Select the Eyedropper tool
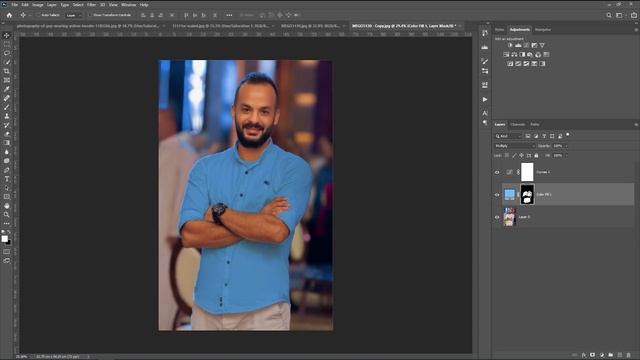This screenshot has height=360, width=640. (7, 89)
